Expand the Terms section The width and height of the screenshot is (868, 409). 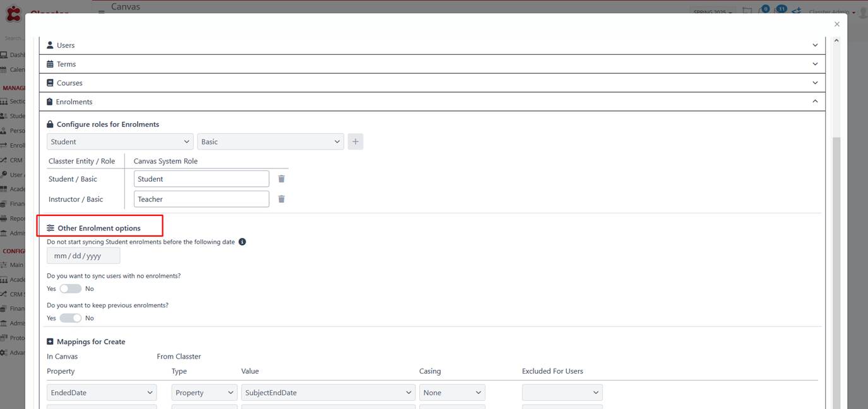432,64
